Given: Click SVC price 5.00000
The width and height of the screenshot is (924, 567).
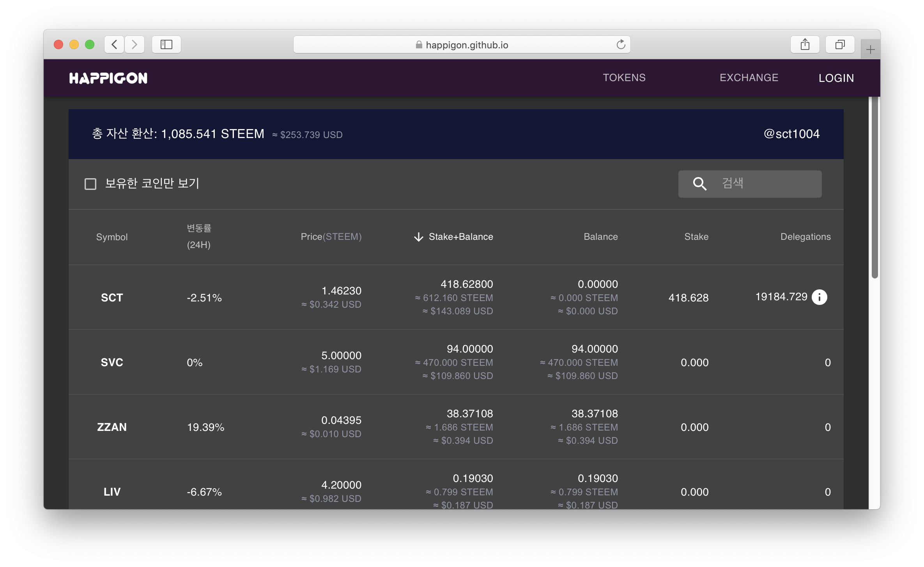Looking at the screenshot, I should tap(341, 355).
